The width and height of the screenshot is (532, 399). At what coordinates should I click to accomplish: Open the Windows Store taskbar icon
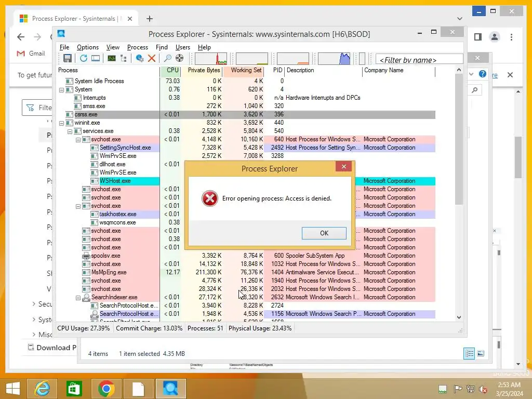tap(74, 389)
